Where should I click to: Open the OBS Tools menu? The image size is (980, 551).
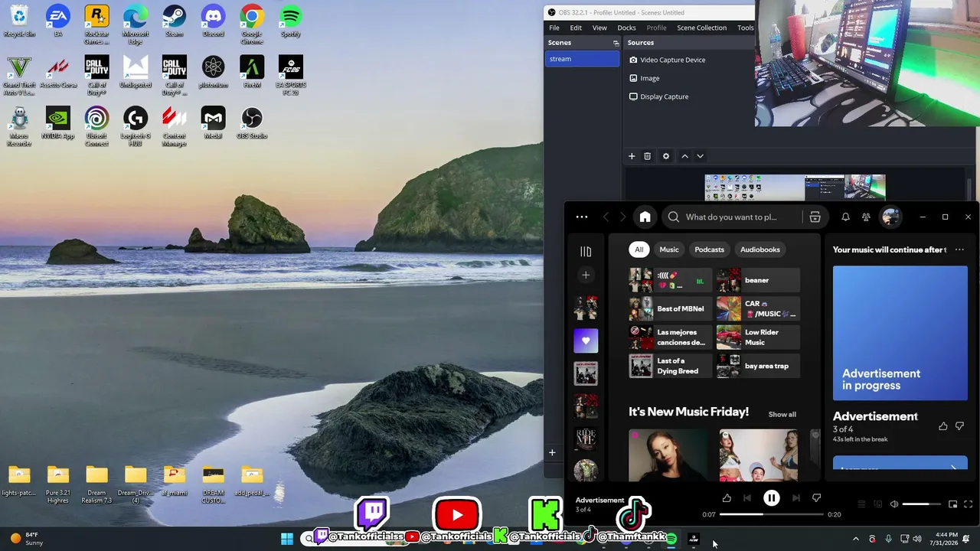(x=745, y=28)
